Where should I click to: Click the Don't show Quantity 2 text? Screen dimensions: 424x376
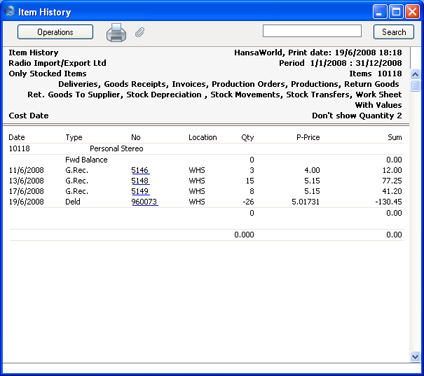pos(357,116)
